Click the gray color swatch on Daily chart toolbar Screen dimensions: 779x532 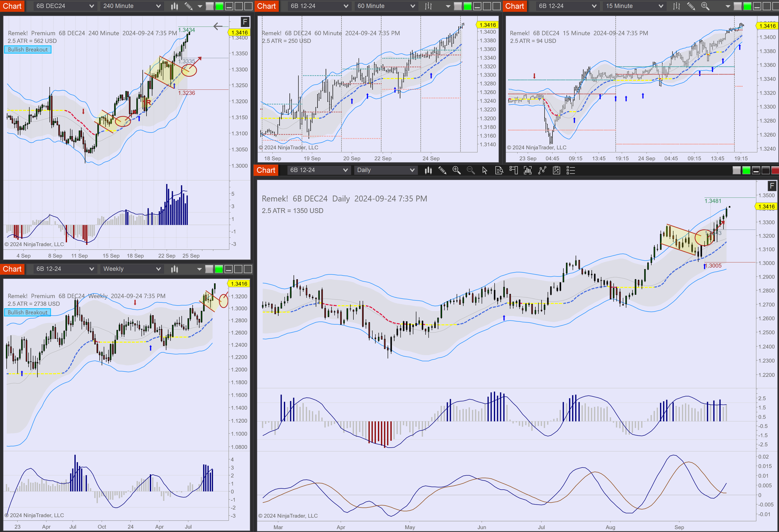[x=737, y=170]
